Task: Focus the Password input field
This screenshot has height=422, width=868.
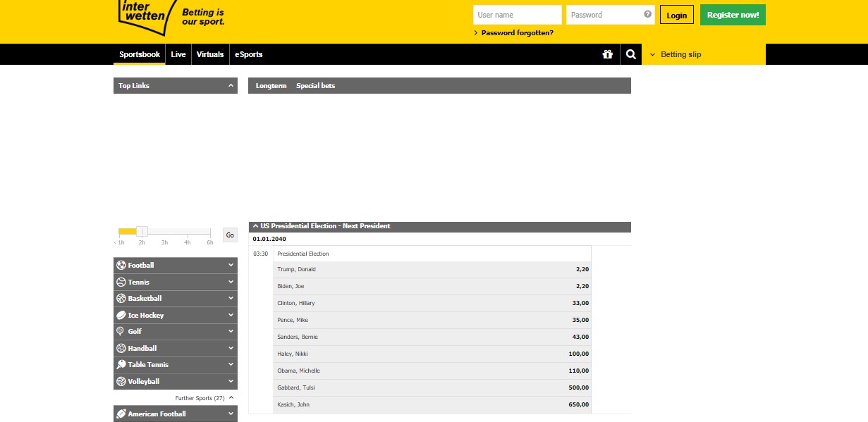Action: (x=611, y=15)
